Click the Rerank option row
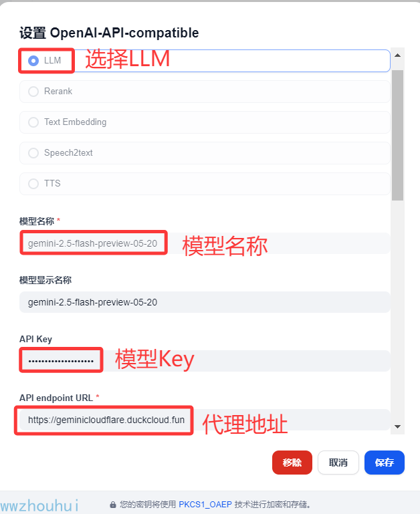 [205, 92]
